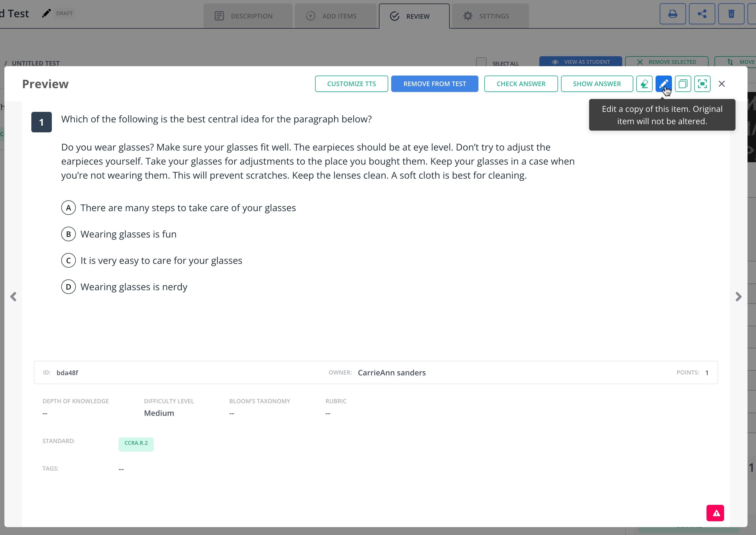Click Untitled Test breadcrumb
The height and width of the screenshot is (535, 756).
pos(36,63)
